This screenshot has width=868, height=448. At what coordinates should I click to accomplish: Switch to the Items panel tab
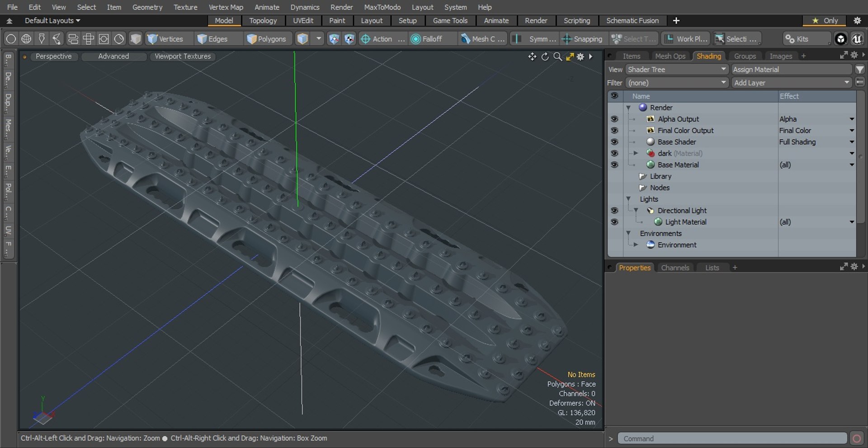(x=631, y=56)
